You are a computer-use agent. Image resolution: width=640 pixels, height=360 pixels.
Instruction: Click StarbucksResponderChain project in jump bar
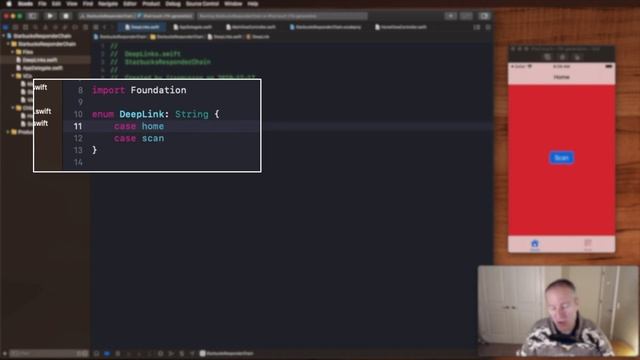click(120, 37)
